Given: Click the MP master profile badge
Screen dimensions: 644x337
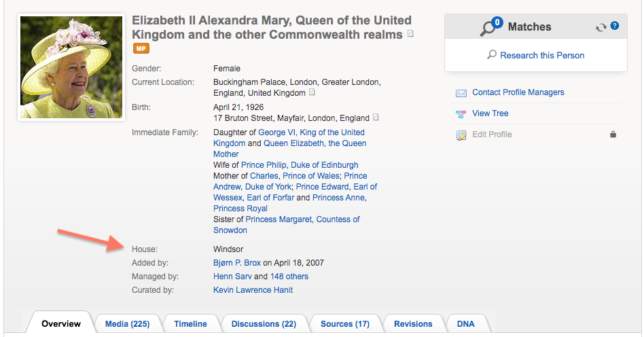Looking at the screenshot, I should point(141,48).
